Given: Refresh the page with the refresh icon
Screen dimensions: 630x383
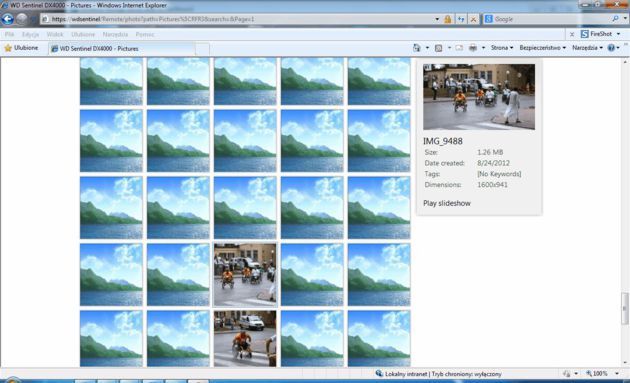Looking at the screenshot, I should coord(461,19).
